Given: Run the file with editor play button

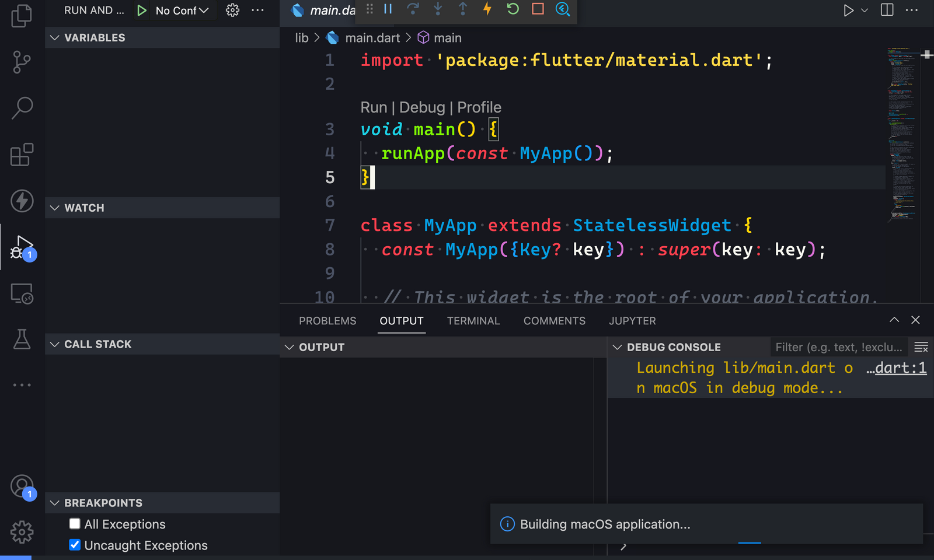Looking at the screenshot, I should pyautogui.click(x=848, y=10).
